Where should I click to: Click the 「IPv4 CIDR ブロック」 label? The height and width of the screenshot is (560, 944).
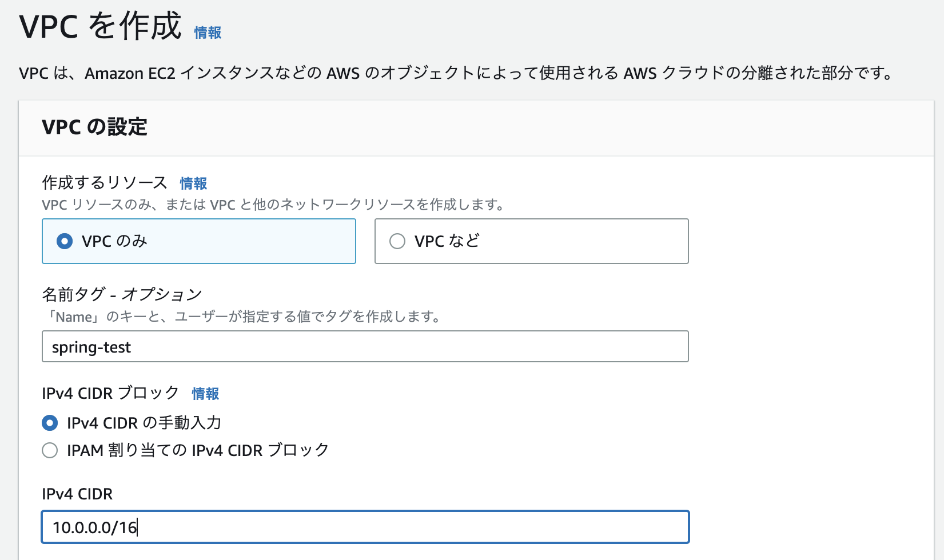tap(109, 393)
